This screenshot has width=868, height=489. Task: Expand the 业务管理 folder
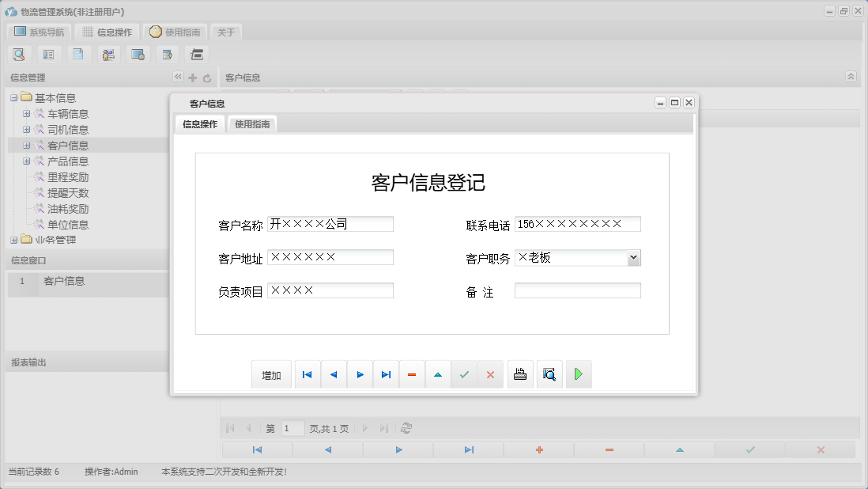14,240
